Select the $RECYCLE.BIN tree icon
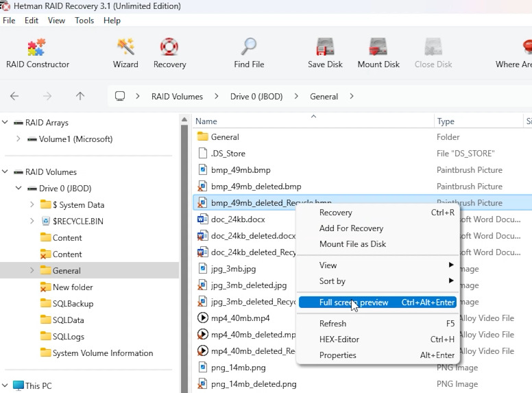The image size is (532, 393). pos(45,222)
